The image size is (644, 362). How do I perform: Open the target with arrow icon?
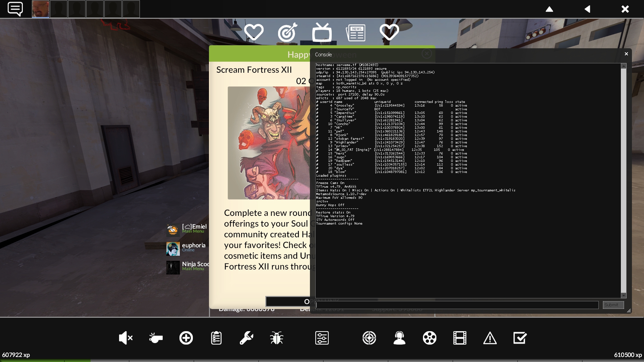click(x=288, y=32)
